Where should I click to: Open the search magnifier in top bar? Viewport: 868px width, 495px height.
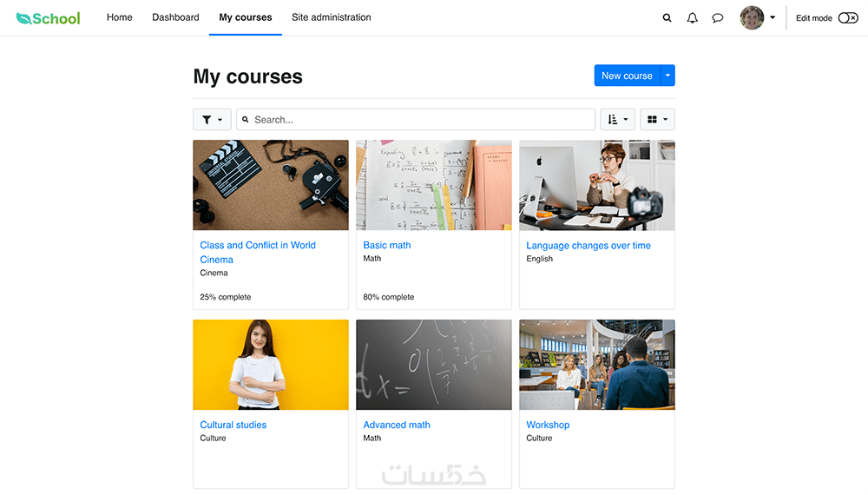pos(667,17)
